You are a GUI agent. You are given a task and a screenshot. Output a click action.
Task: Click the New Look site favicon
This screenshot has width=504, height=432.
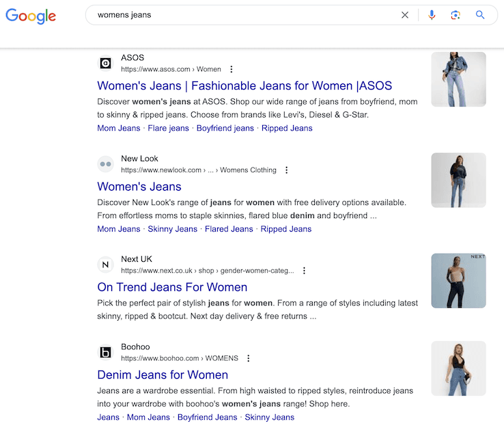[x=105, y=164]
